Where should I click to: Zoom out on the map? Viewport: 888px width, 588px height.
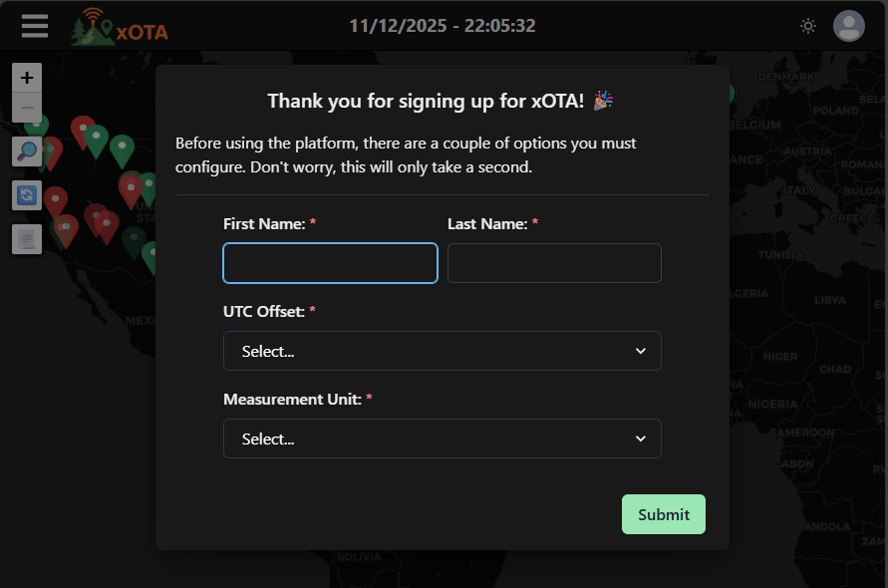[26, 109]
